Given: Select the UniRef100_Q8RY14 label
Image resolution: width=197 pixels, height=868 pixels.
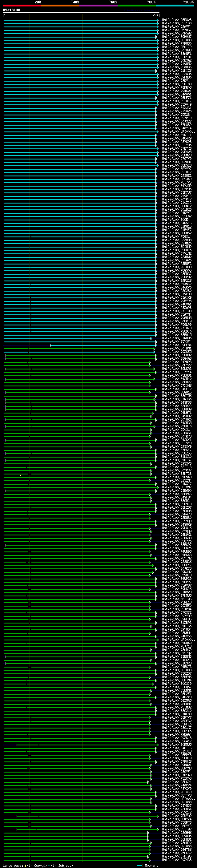Looking at the screenshot, I should pos(176,81).
